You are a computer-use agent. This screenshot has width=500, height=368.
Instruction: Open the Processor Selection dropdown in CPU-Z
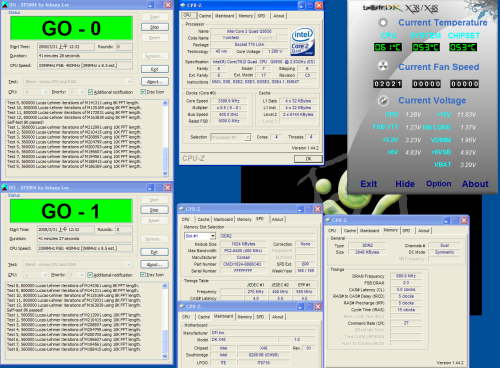point(247,137)
